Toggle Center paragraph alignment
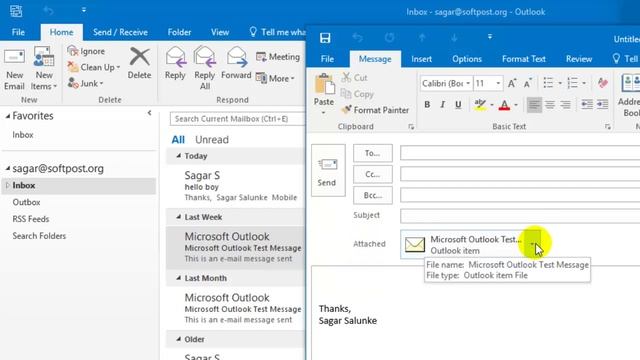Screen dimensions: 640x360 tap(550, 104)
